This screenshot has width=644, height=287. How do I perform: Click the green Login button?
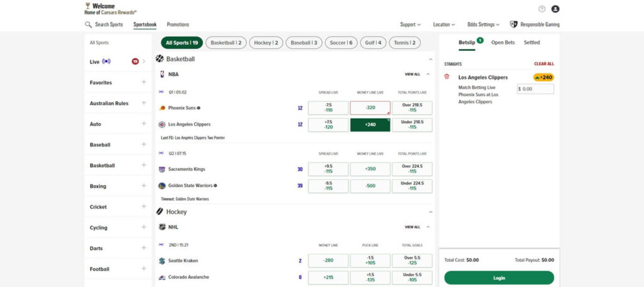[499, 278]
